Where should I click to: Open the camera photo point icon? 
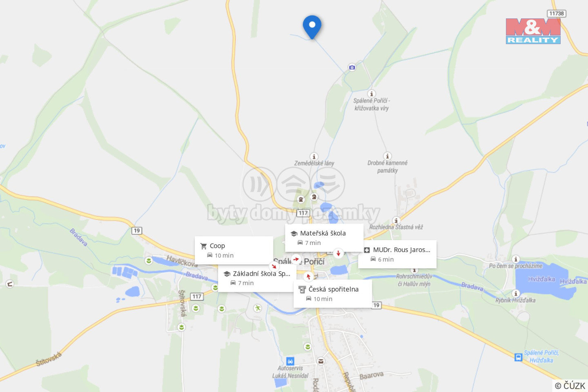point(352,67)
